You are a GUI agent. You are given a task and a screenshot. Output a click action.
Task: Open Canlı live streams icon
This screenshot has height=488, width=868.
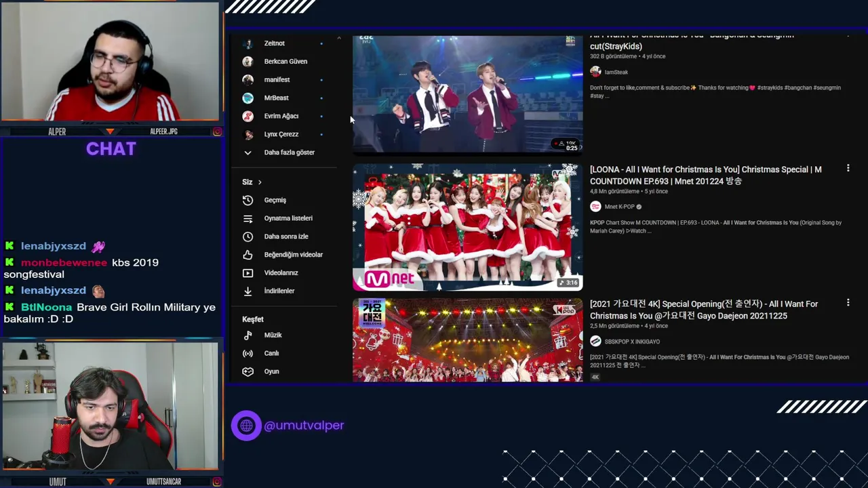click(248, 354)
